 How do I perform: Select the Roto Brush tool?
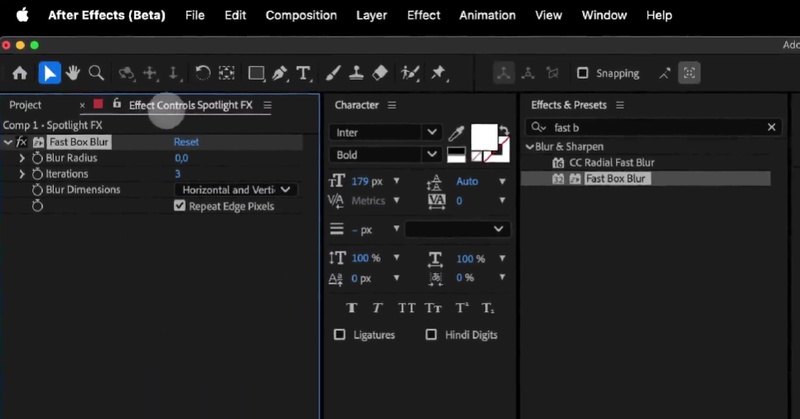tap(410, 73)
